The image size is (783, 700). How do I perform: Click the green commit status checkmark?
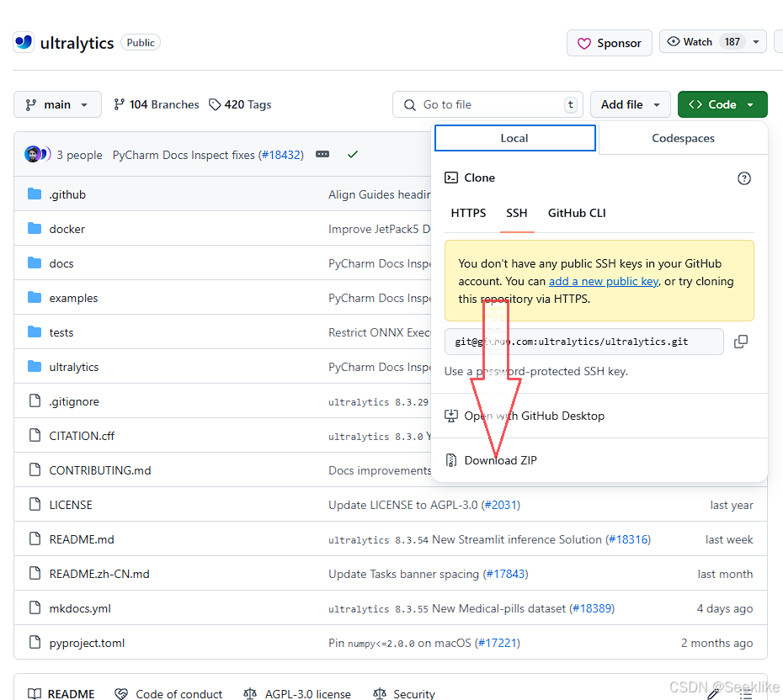pyautogui.click(x=353, y=154)
